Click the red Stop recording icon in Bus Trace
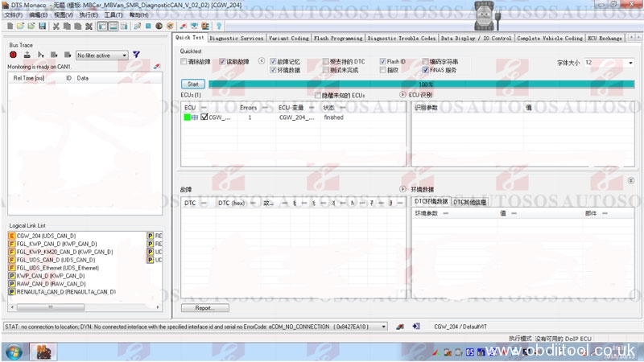644x362 pixels. 13,55
